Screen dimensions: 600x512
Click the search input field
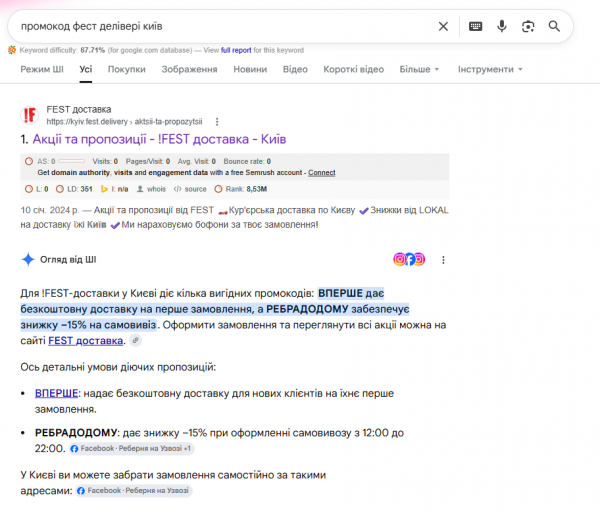point(226,26)
